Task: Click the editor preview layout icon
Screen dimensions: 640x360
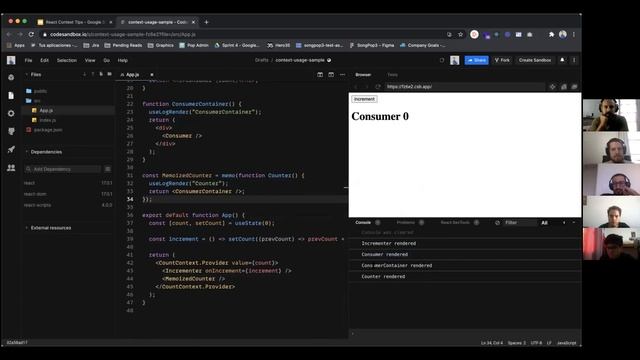Action: click(x=331, y=75)
